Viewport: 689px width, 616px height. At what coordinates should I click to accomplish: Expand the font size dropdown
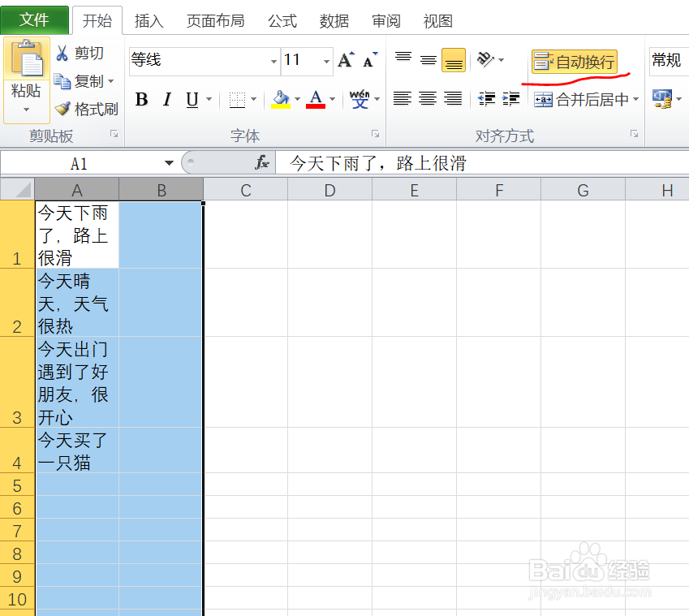tap(325, 61)
